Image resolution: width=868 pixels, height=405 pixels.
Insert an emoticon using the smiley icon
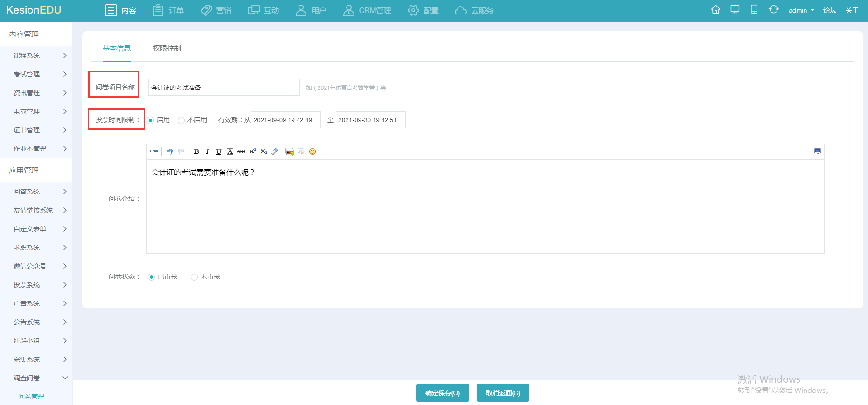312,151
